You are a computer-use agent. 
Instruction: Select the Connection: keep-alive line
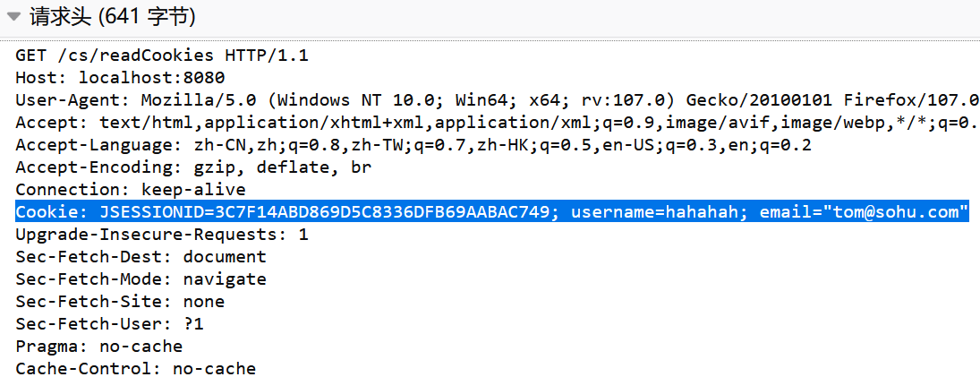[131, 190]
